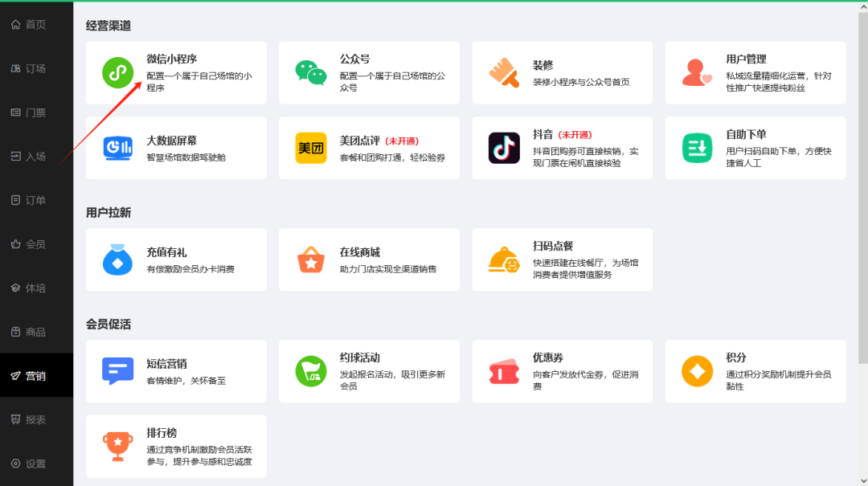The width and height of the screenshot is (868, 486).
Task: Open the 约球活动 activity card
Action: point(369,370)
